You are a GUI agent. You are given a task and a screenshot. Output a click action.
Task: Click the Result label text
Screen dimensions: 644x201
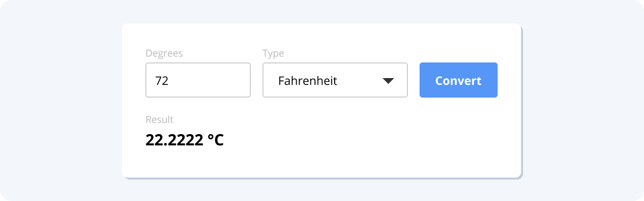pos(160,120)
